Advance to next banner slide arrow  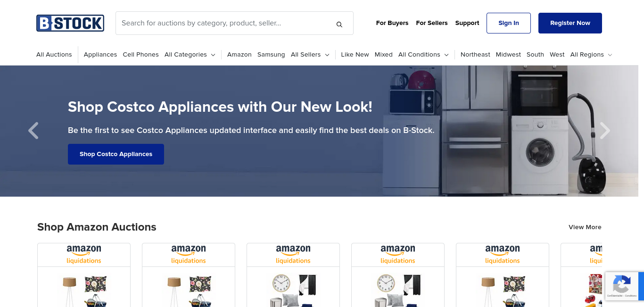(x=605, y=131)
